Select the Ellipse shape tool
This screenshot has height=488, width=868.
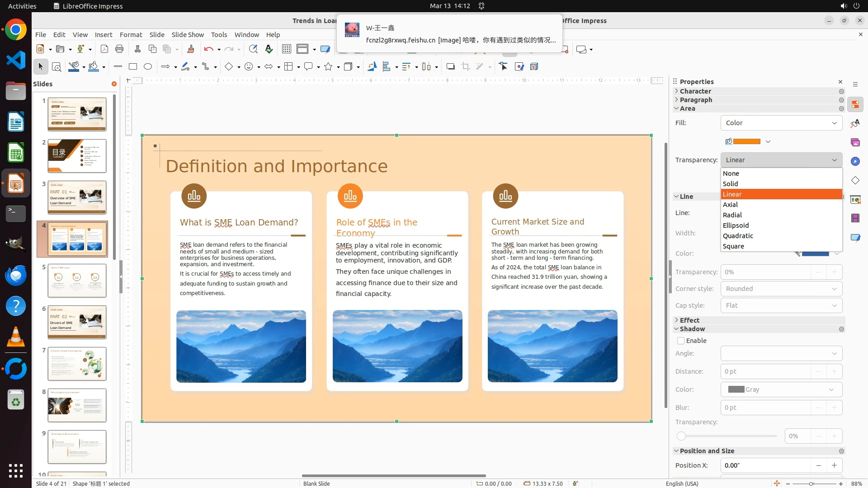pyautogui.click(x=148, y=67)
